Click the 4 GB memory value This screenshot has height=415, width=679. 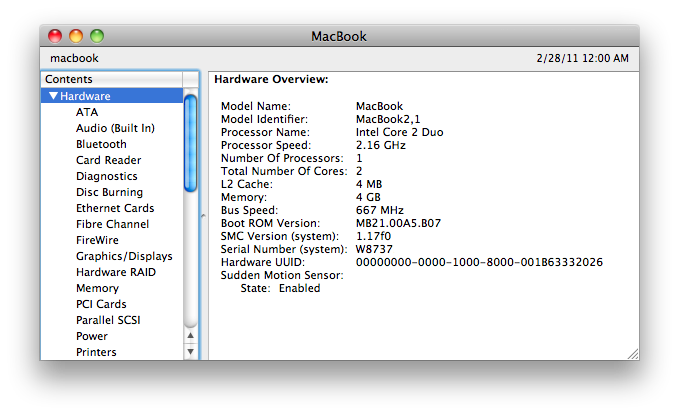(x=369, y=197)
